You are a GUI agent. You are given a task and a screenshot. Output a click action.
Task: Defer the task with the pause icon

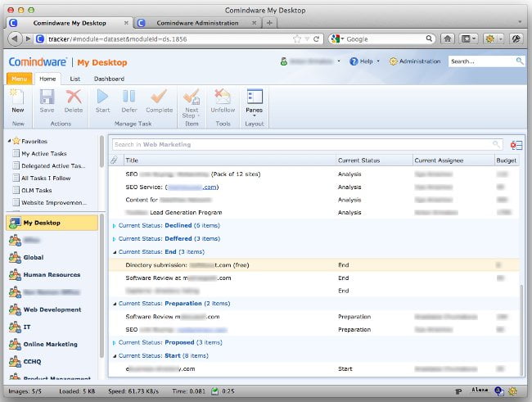click(x=129, y=97)
